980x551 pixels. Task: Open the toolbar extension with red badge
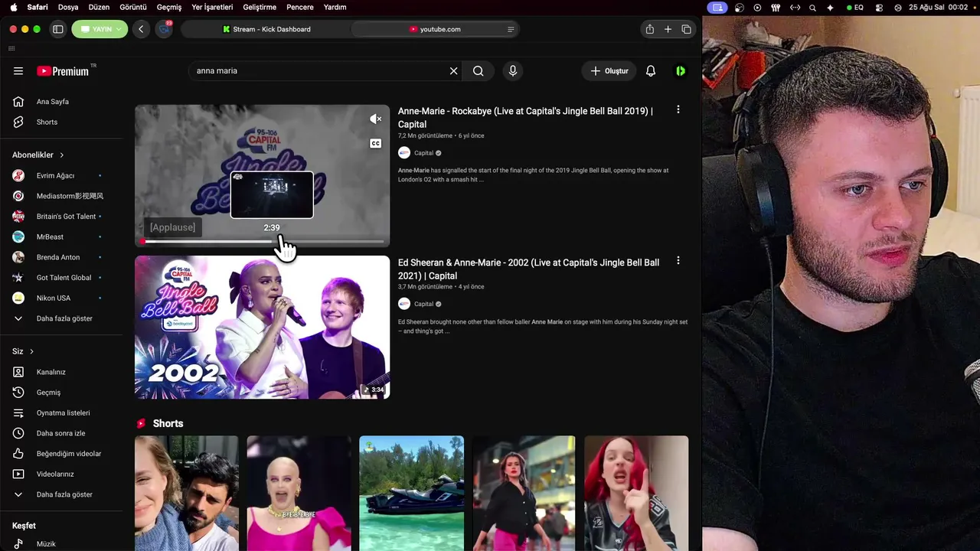point(164,29)
